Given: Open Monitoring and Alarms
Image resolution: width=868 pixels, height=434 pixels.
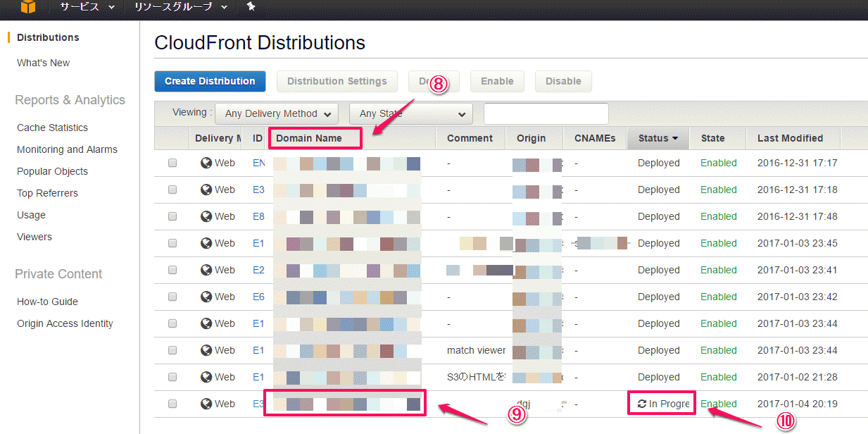Looking at the screenshot, I should (x=67, y=149).
